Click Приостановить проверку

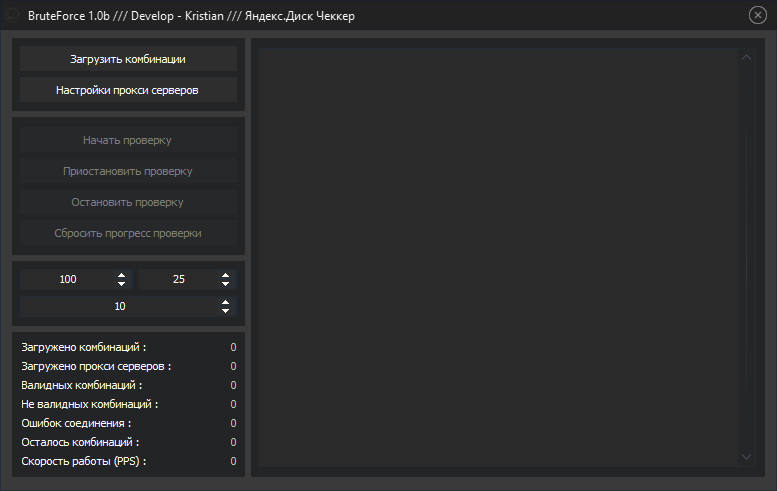[x=128, y=171]
